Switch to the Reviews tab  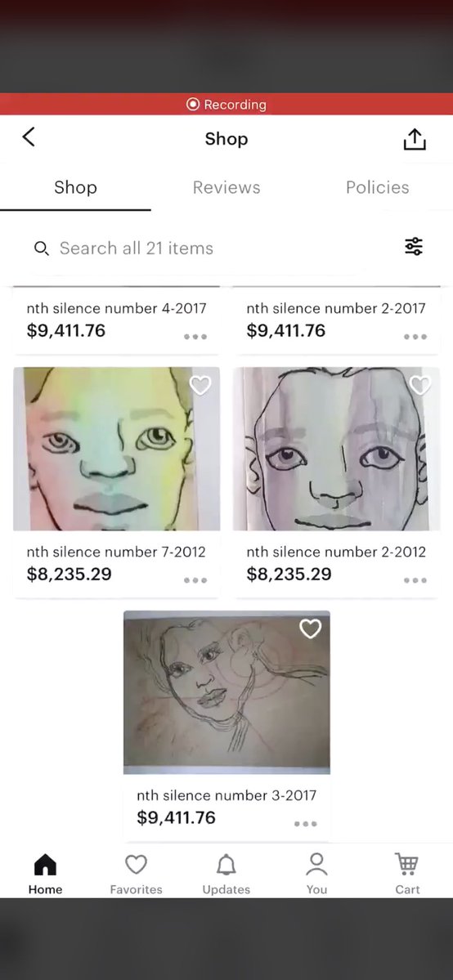point(226,187)
